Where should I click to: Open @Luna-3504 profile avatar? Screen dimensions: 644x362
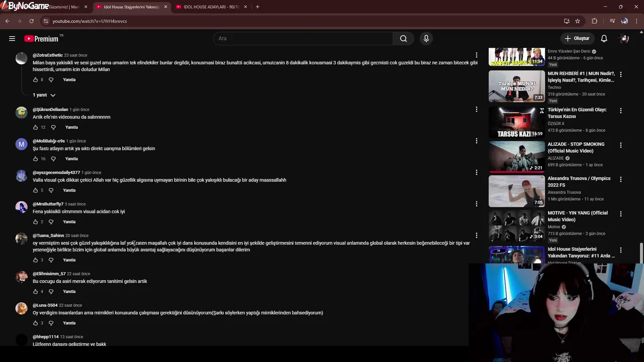pyautogui.click(x=21, y=309)
